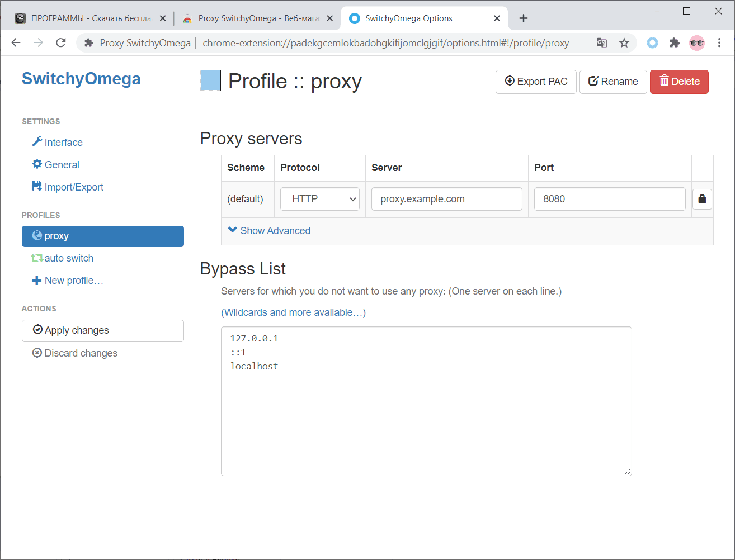735x560 pixels.
Task: Click the translate page icon
Action: tap(602, 43)
